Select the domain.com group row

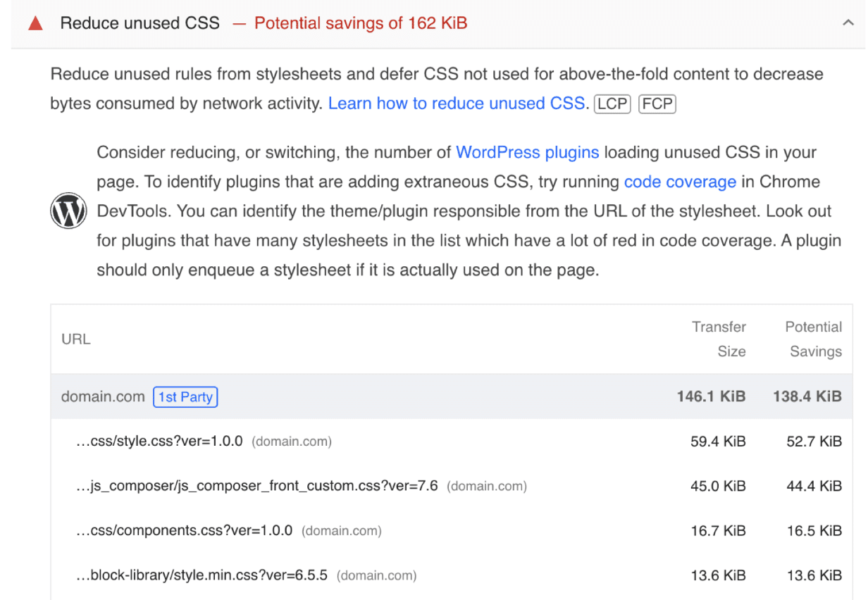[x=103, y=396]
